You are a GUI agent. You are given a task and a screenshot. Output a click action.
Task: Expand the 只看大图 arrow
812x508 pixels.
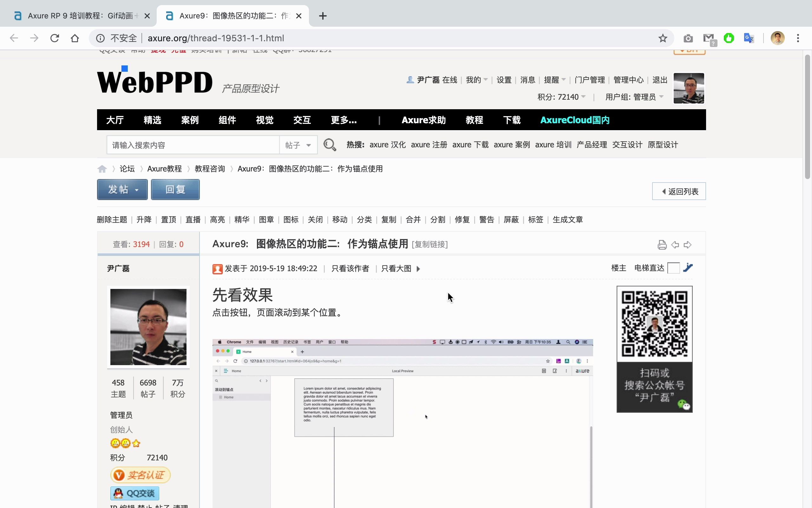418,269
